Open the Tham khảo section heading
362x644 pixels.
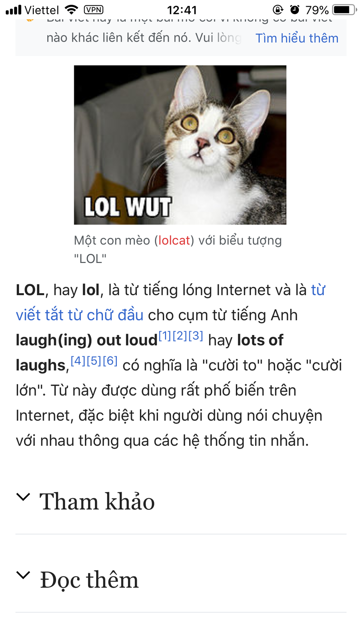[97, 501]
